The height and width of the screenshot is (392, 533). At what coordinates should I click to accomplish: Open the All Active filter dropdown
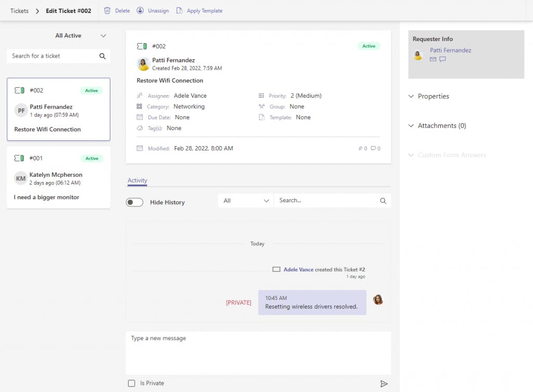(x=81, y=36)
